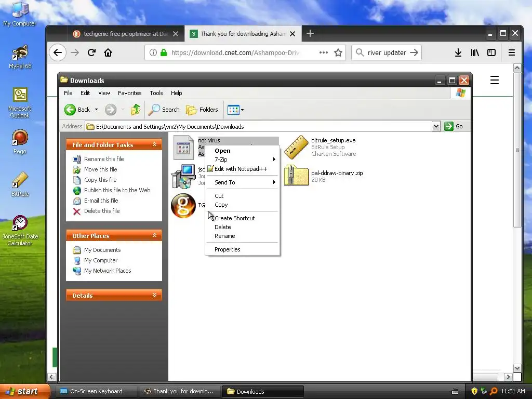Click Explorer Up folder icon

pyautogui.click(x=136, y=110)
